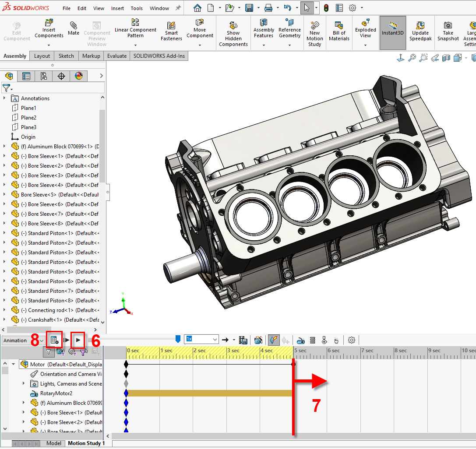Viewport: 476px width, 449px height.
Task: Open the Exploded View dropdown arrow
Action: (x=366, y=45)
